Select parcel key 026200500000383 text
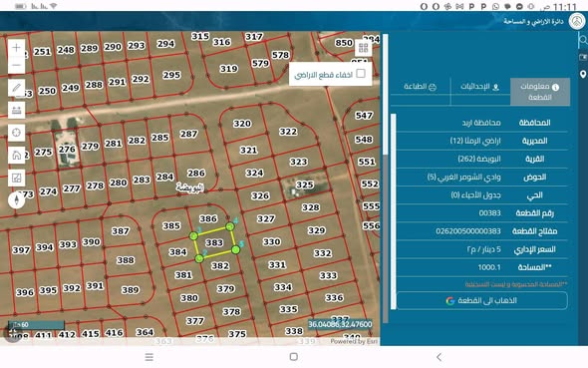 click(x=468, y=231)
